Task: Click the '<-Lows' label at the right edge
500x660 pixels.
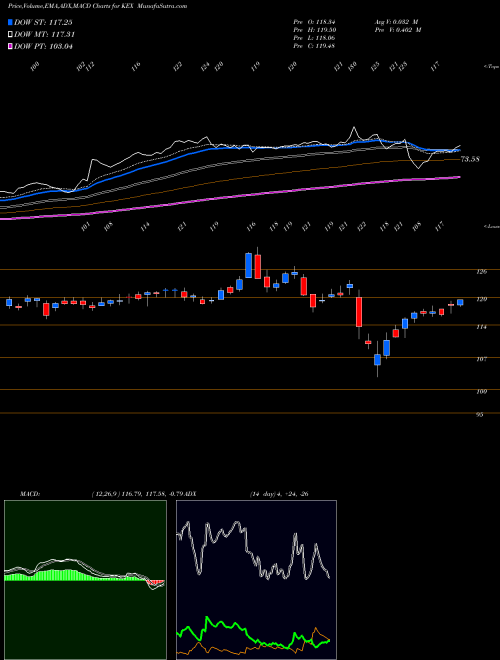Action: [x=491, y=226]
